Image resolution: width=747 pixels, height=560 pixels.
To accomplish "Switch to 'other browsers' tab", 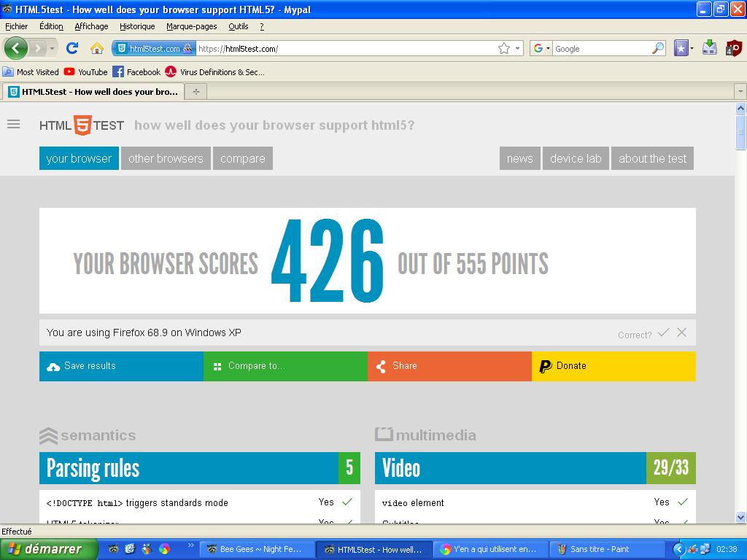I will coord(166,158).
